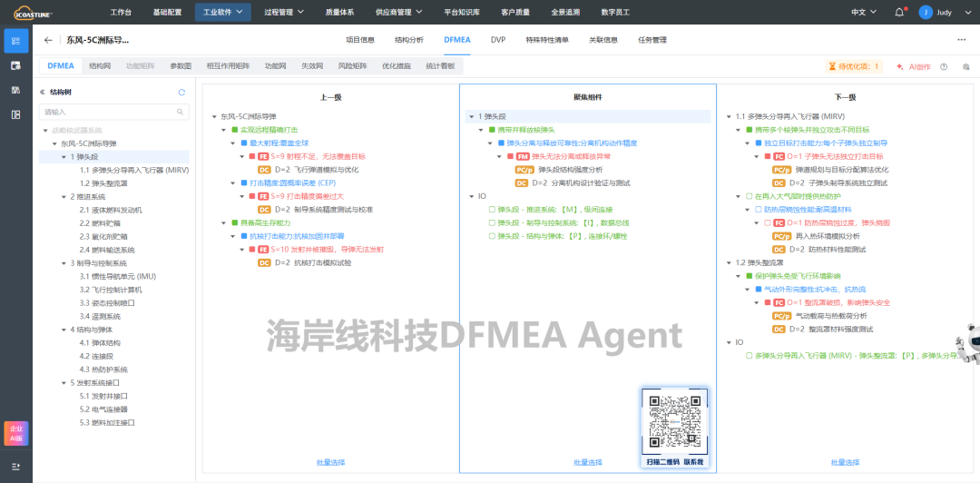Click the robot assistant at right edge
The image size is (980, 483).
tap(967, 344)
